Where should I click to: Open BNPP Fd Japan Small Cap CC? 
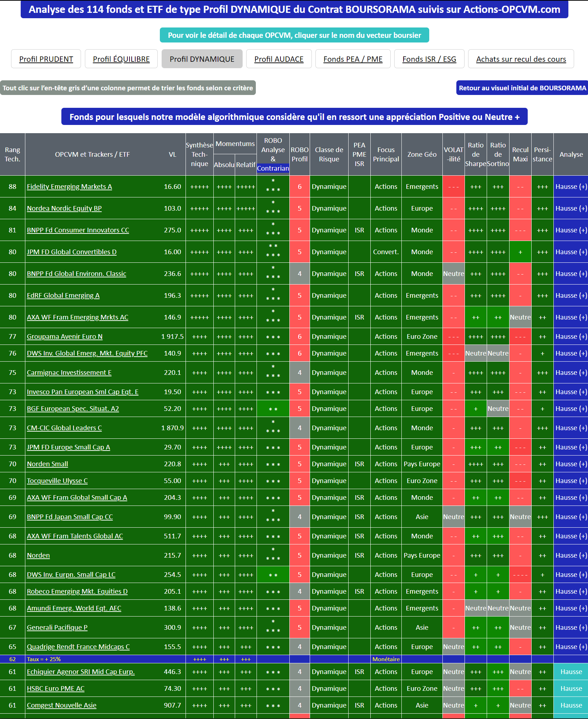[70, 517]
